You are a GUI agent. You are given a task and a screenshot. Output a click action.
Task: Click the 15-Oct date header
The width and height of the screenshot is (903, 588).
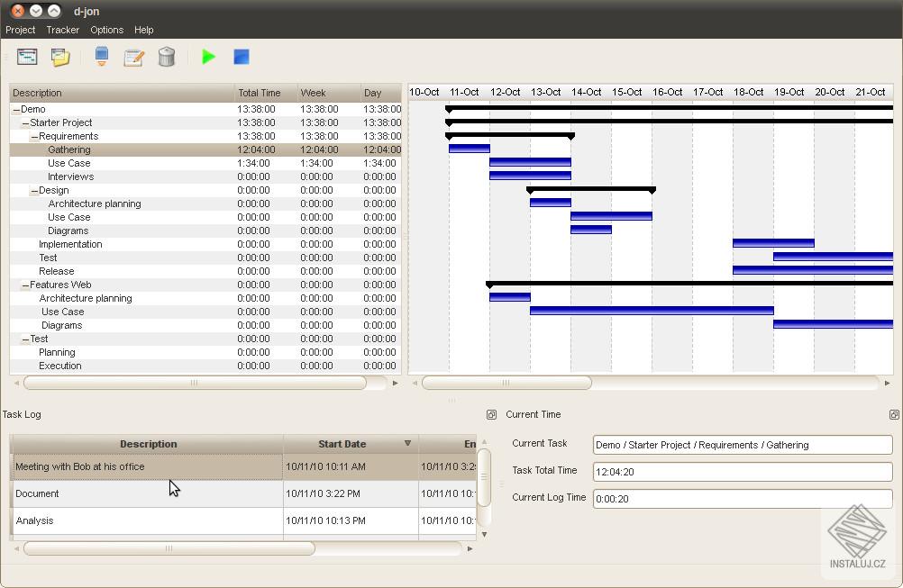coord(626,92)
